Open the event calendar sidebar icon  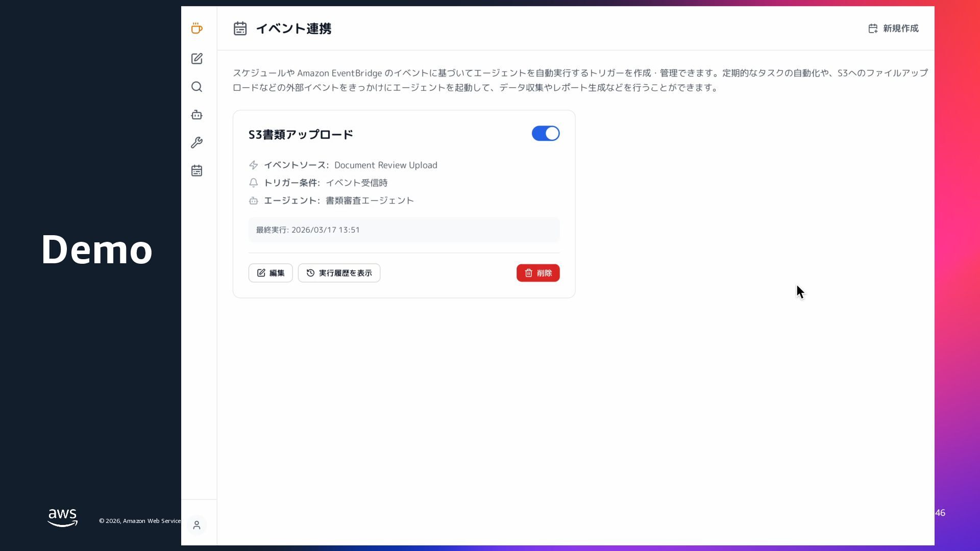click(x=197, y=170)
